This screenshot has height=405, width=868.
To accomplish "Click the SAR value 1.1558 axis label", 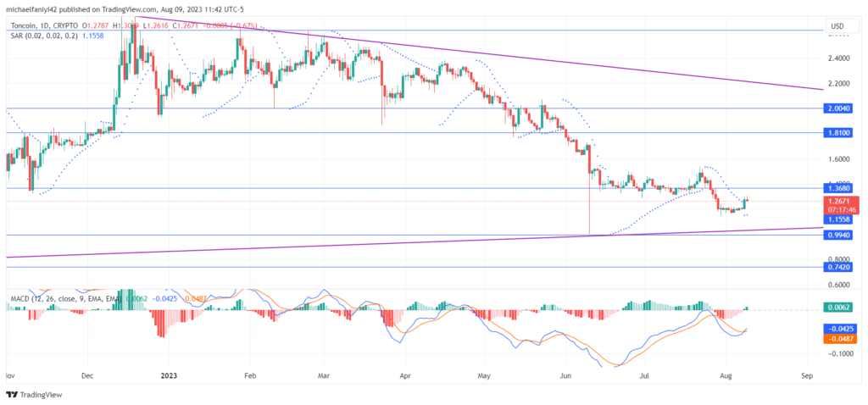I will point(837,219).
